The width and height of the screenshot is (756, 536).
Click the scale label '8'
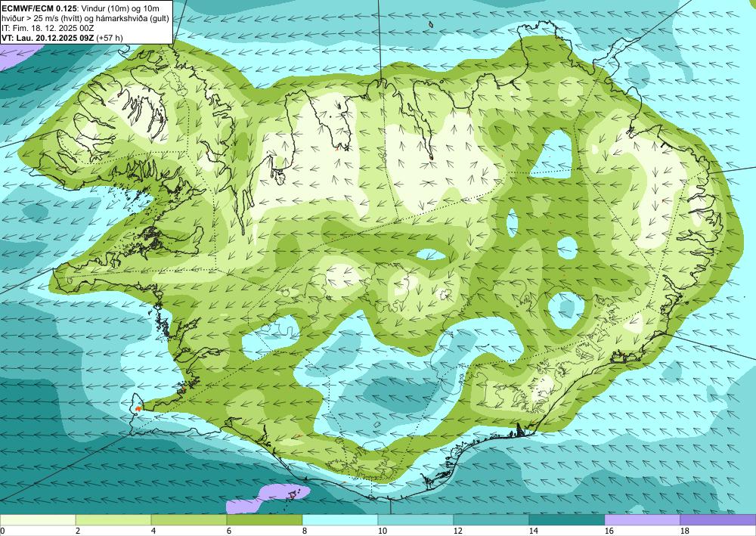[304, 531]
